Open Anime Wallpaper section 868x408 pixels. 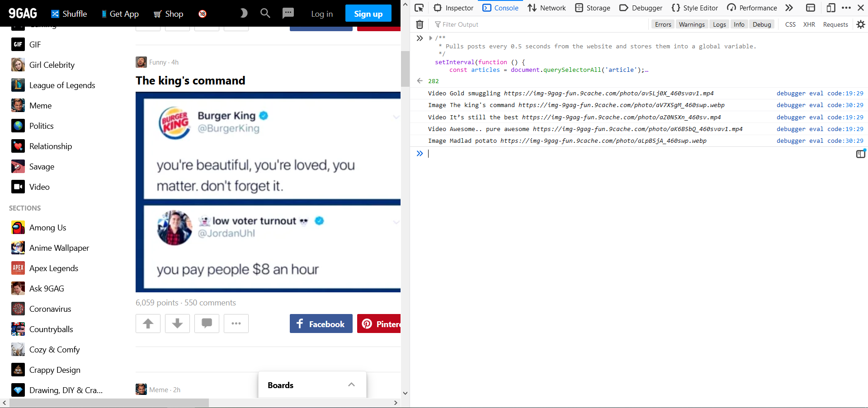pyautogui.click(x=50, y=248)
